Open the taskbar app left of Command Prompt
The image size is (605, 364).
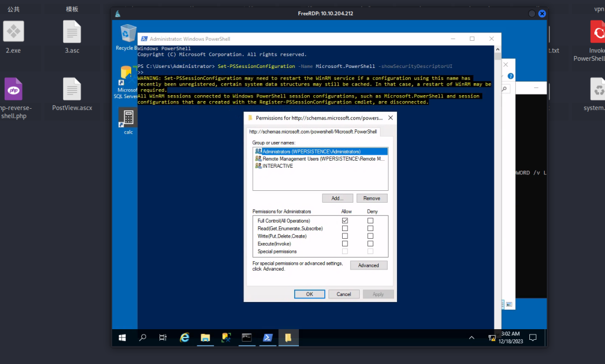point(226,338)
